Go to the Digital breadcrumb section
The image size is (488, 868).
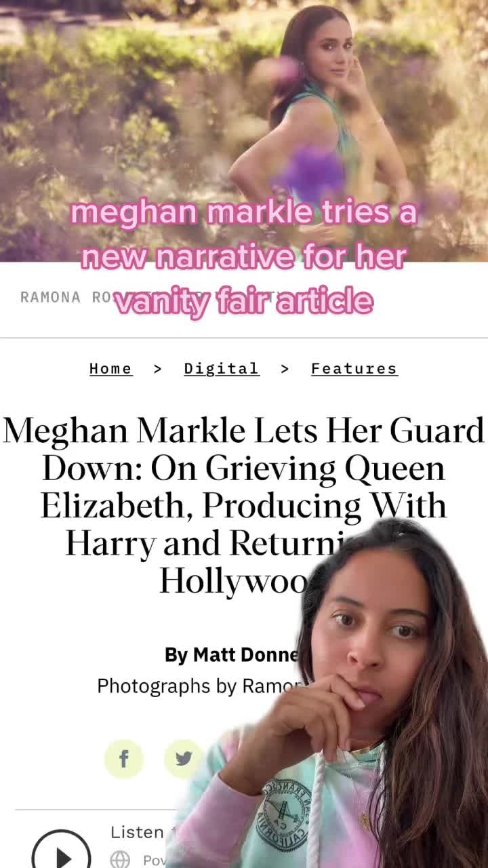[x=222, y=368]
